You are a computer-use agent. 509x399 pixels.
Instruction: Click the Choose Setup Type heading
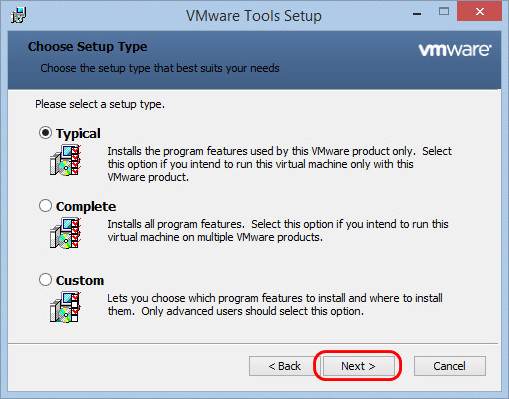click(87, 47)
